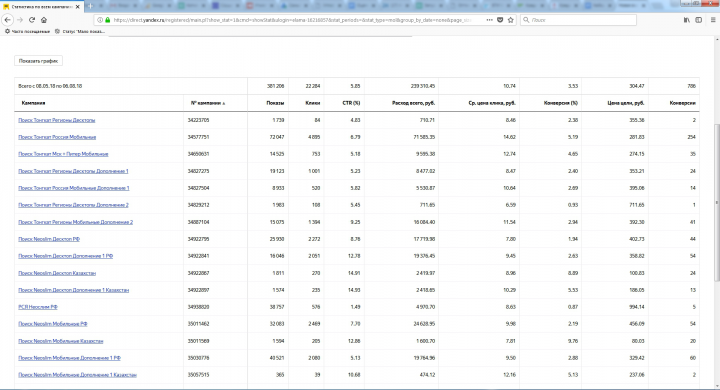
Task: Open the 'Часто посещаемые' bookmarks folder
Action: tap(27, 31)
